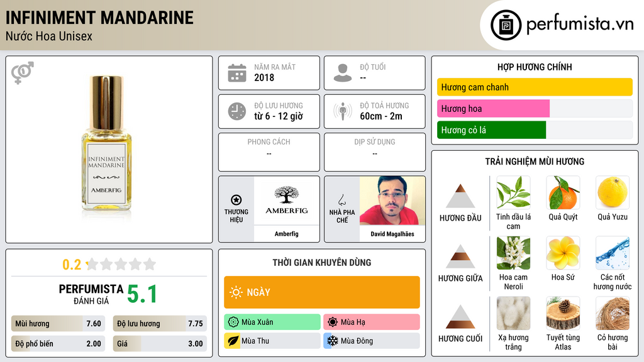Click the person silhouette icon for Độ tuổi
Image resolution: width=644 pixels, height=362 pixels.
tap(343, 73)
